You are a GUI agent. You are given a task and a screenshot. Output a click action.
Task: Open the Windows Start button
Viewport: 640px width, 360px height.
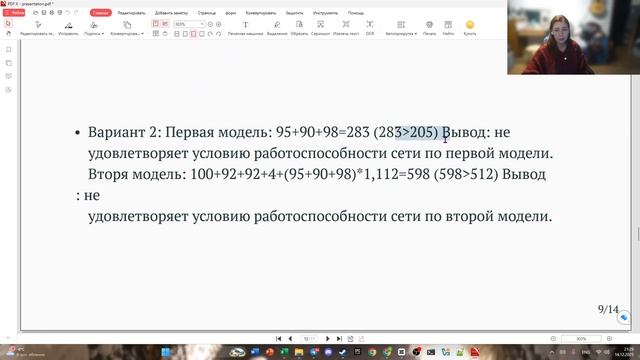point(166,352)
